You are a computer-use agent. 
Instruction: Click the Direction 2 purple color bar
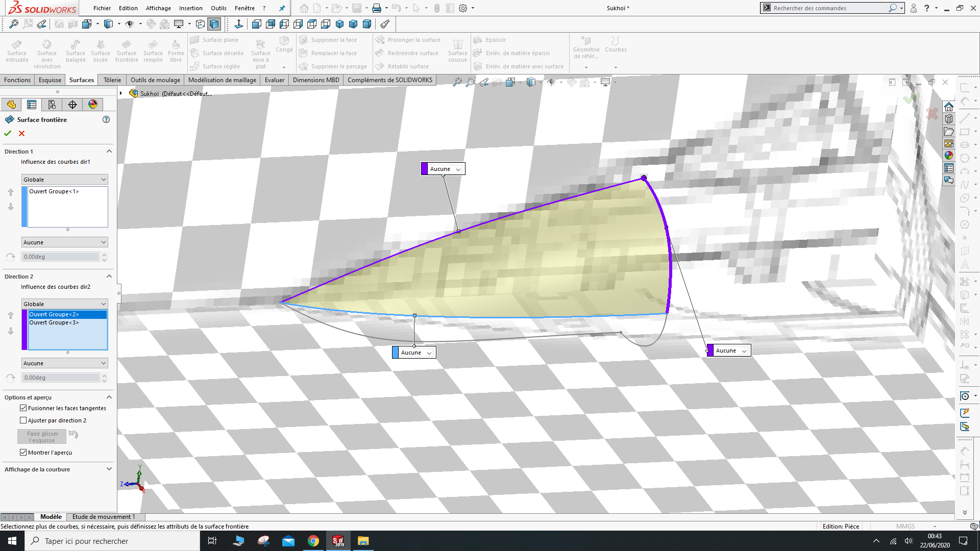pyautogui.click(x=24, y=330)
